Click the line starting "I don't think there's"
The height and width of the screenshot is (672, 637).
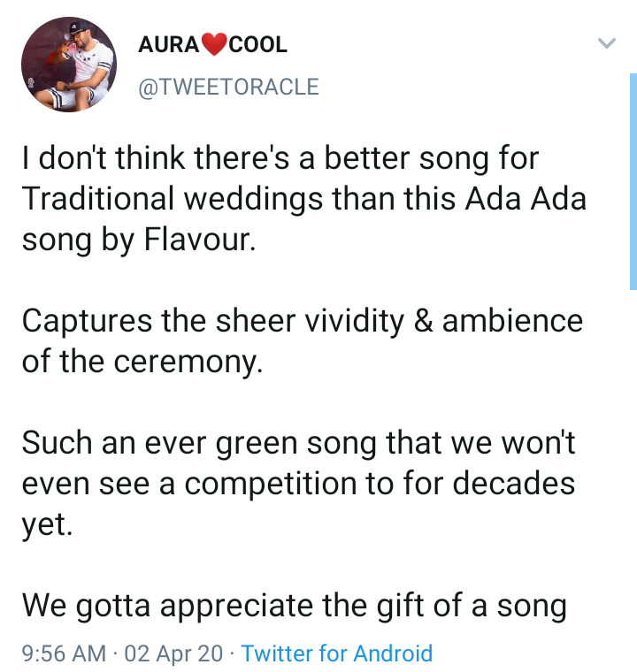280,158
